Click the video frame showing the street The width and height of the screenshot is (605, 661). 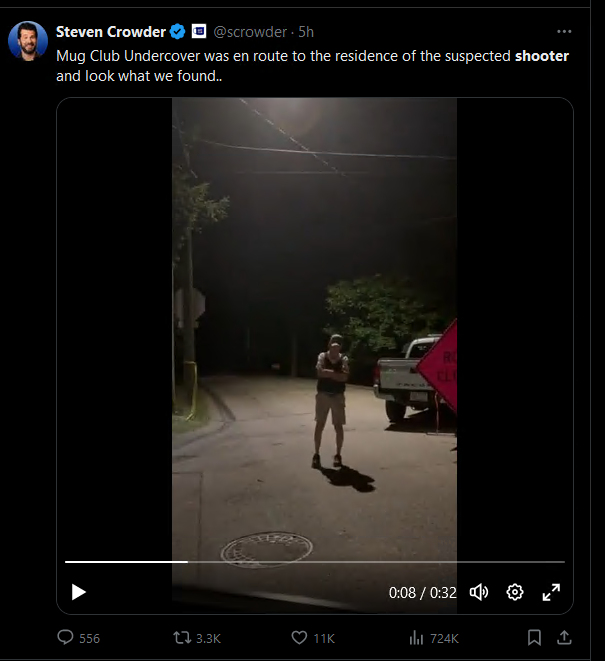tap(314, 329)
